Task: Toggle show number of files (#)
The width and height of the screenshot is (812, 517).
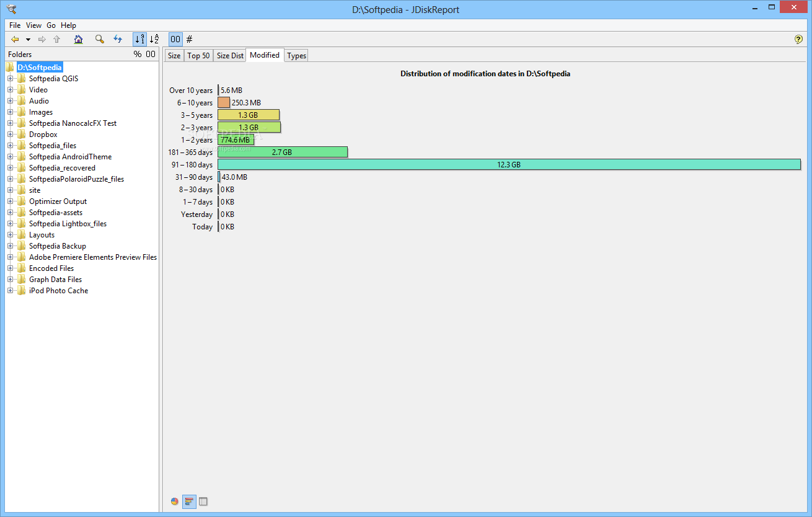Action: click(x=190, y=39)
